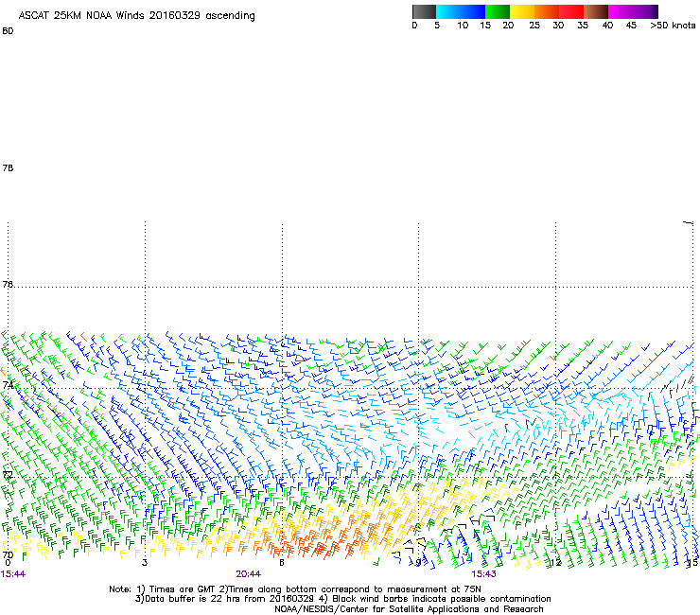Click the '40' legend scale label

607,26
